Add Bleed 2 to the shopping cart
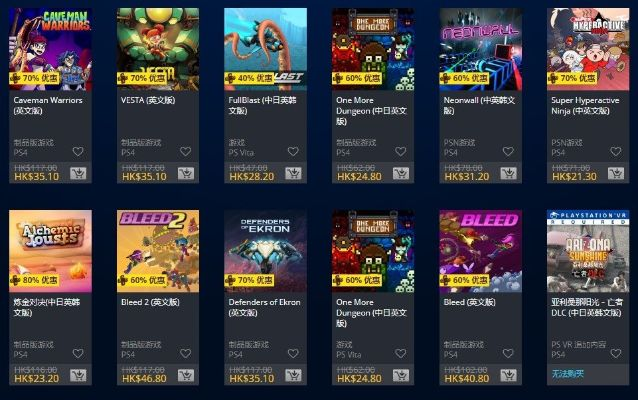Screen dimensions: 638x400 [x=186, y=376]
